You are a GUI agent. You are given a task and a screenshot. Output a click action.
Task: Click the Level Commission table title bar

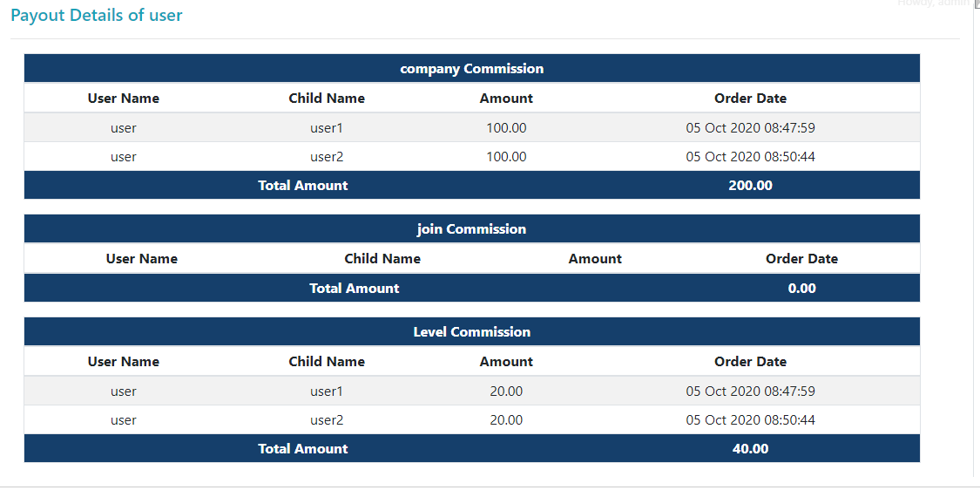pos(471,332)
